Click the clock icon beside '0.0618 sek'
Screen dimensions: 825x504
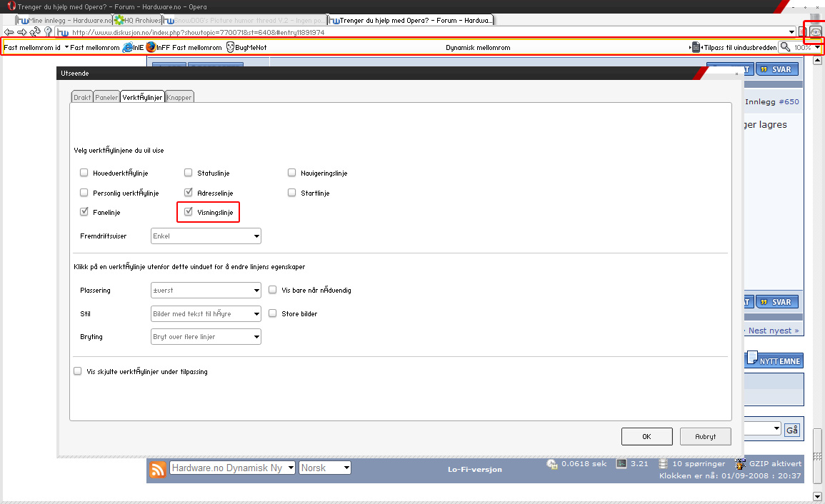[x=552, y=464]
